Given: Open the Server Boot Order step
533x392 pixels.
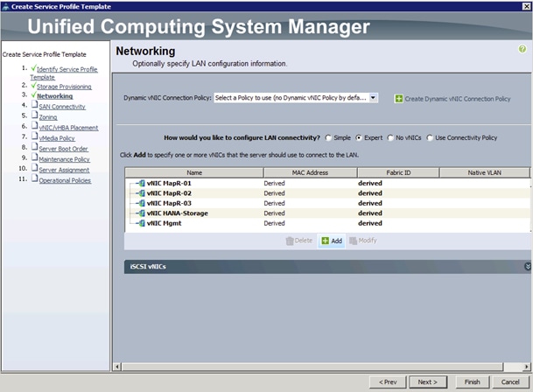Looking at the screenshot, I should (63, 149).
